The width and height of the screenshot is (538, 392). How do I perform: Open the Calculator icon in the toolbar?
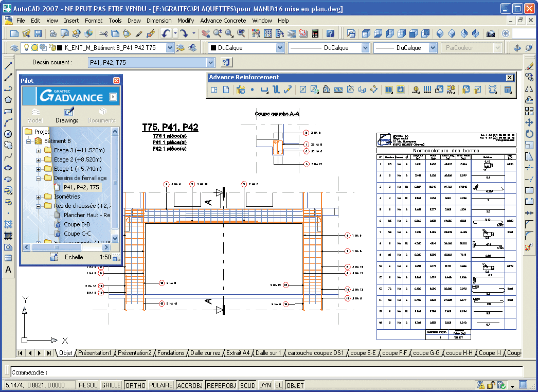coord(315,33)
